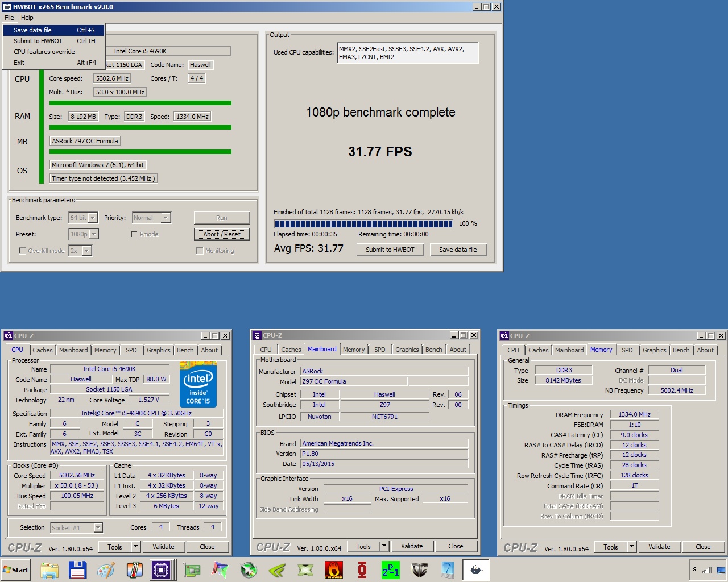Expand Tools arrow in CPU-Z Memory window

tap(631, 547)
